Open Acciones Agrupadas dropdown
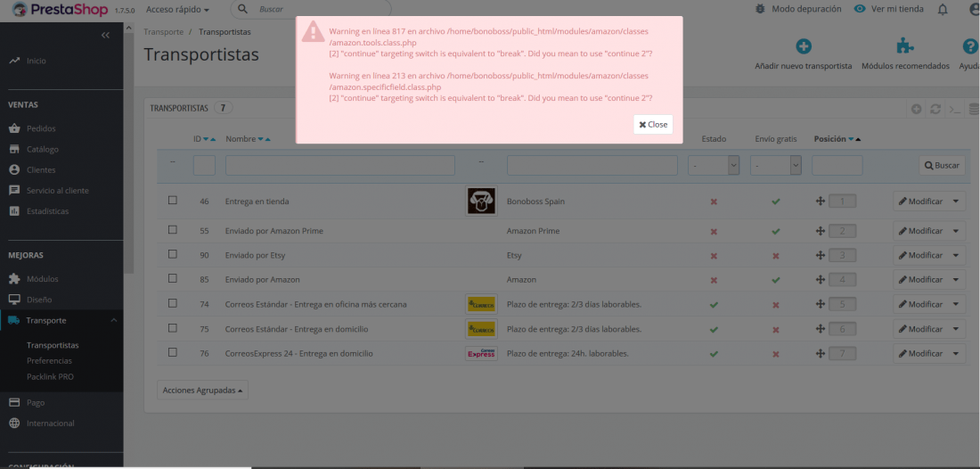Image resolution: width=980 pixels, height=469 pixels. click(202, 390)
